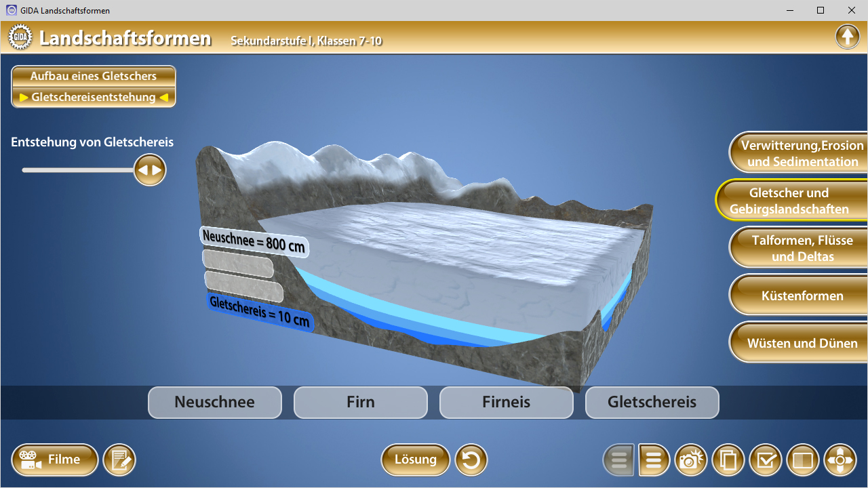
Task: Pick the Firn answer label
Action: 361,403
